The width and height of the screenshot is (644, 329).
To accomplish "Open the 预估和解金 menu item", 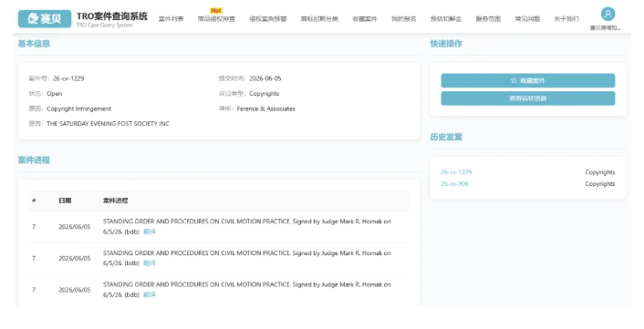I will [446, 19].
